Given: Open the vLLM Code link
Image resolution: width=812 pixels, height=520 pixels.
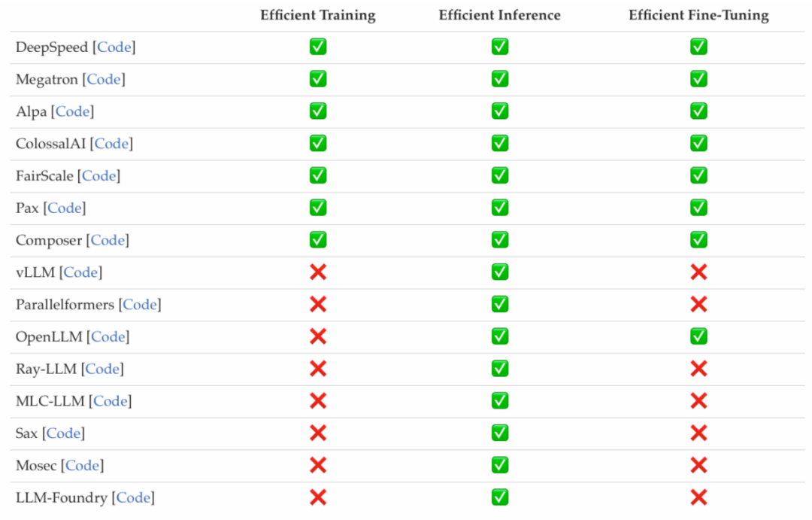Looking at the screenshot, I should tap(81, 272).
